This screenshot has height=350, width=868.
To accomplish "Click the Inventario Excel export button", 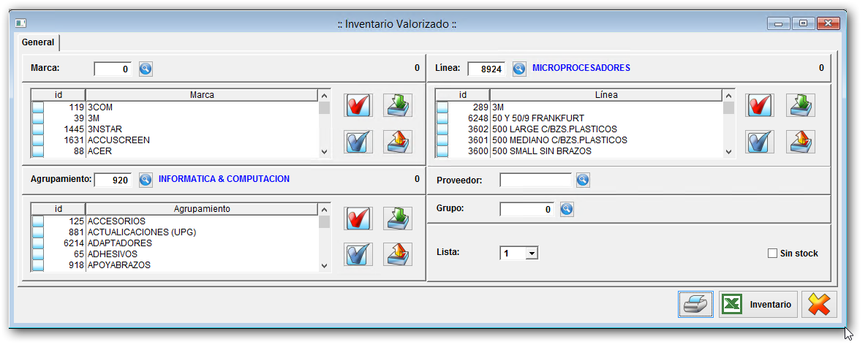I will point(758,304).
